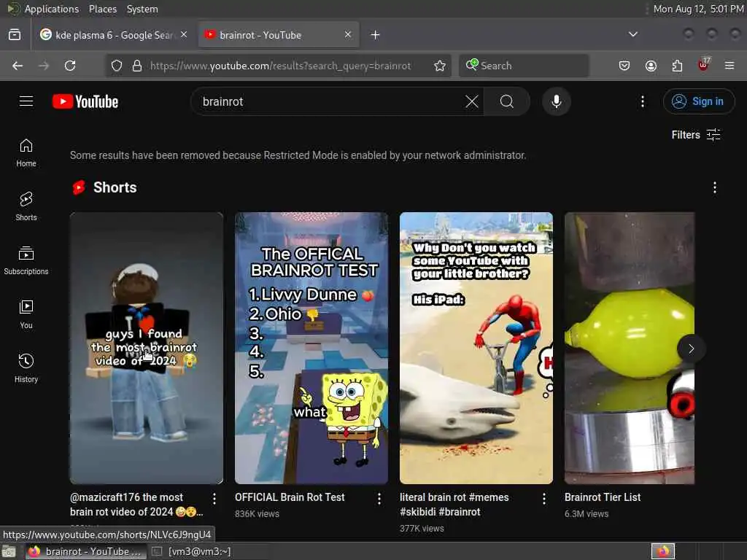Open the Applications menu

[52, 9]
